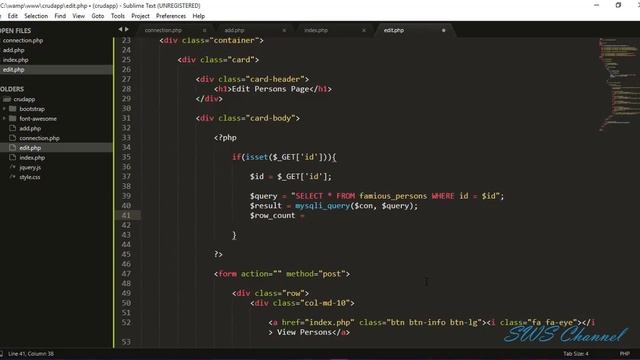The width and height of the screenshot is (640, 360).
Task: Click the code icon beside style.css
Action: click(13, 177)
